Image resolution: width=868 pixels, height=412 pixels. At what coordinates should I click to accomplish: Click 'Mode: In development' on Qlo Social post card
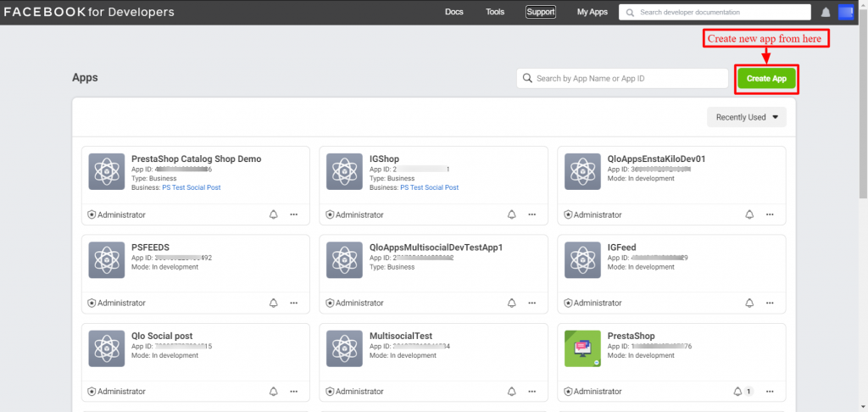(164, 355)
